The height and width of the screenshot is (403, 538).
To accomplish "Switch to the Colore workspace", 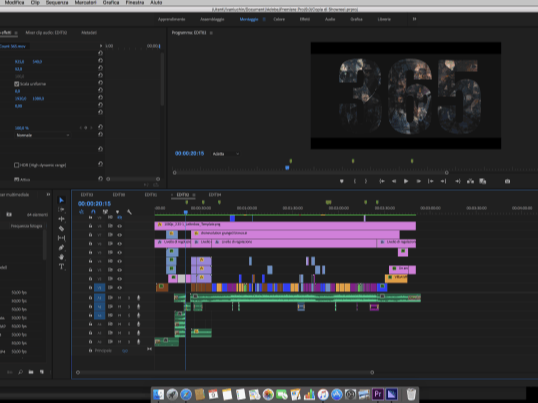I will (x=279, y=19).
